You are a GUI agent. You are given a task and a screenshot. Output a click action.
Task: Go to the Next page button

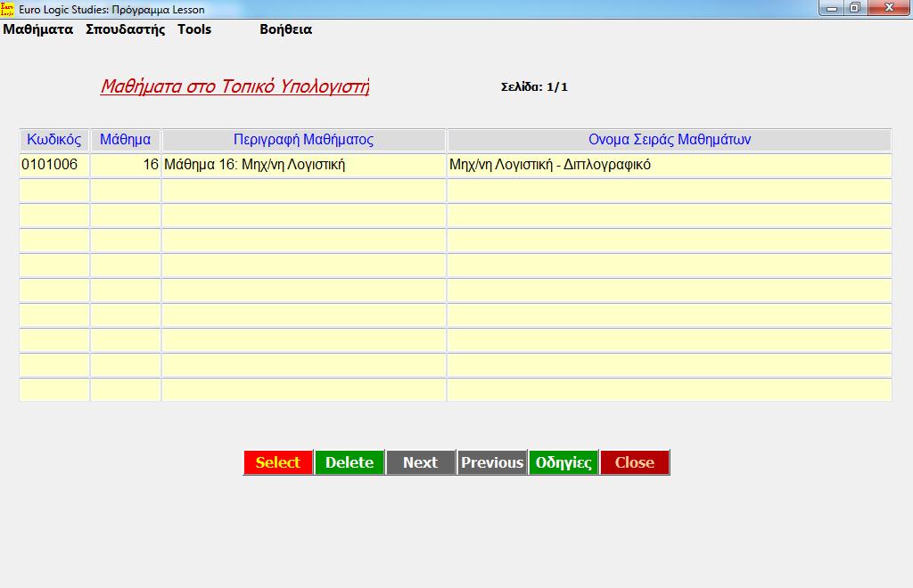tap(420, 462)
